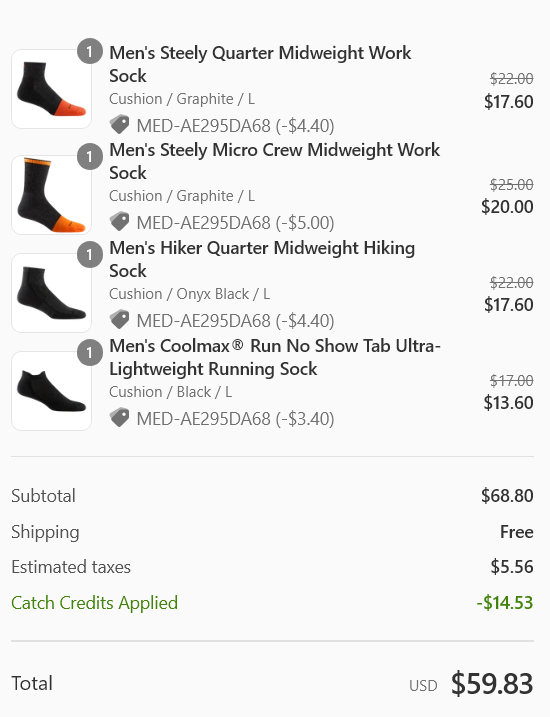Click quantity badge on Coolmax running sock
550x717 pixels.
(x=90, y=353)
